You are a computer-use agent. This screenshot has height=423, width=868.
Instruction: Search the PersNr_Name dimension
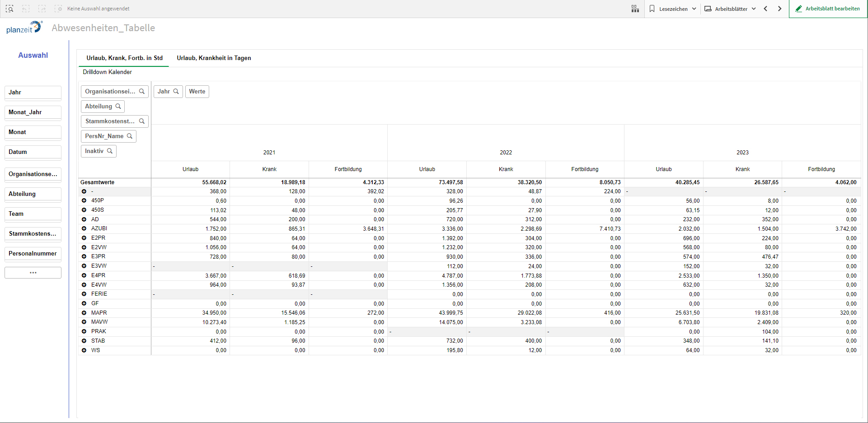(130, 136)
